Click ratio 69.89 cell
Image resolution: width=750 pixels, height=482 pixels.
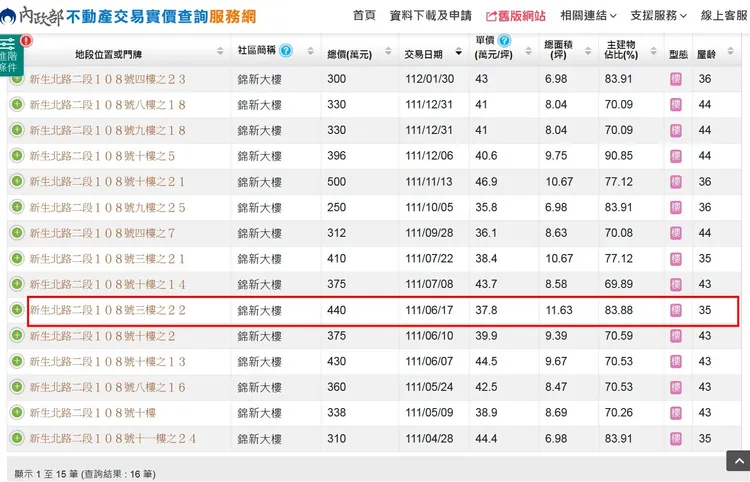[x=618, y=284]
